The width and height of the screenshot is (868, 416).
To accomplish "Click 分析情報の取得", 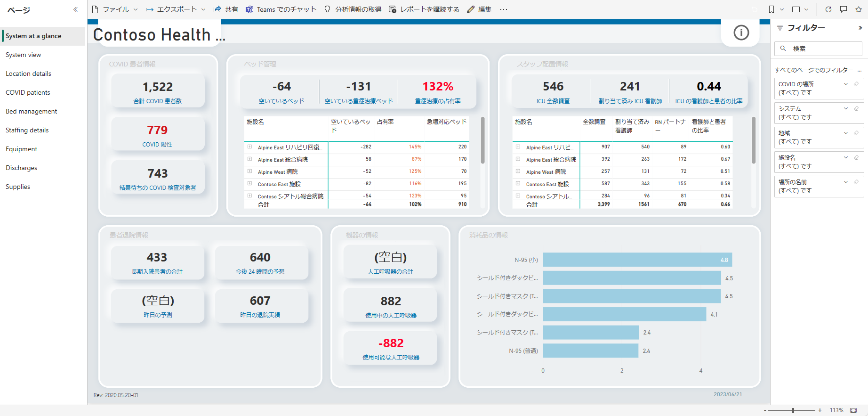I will (353, 9).
